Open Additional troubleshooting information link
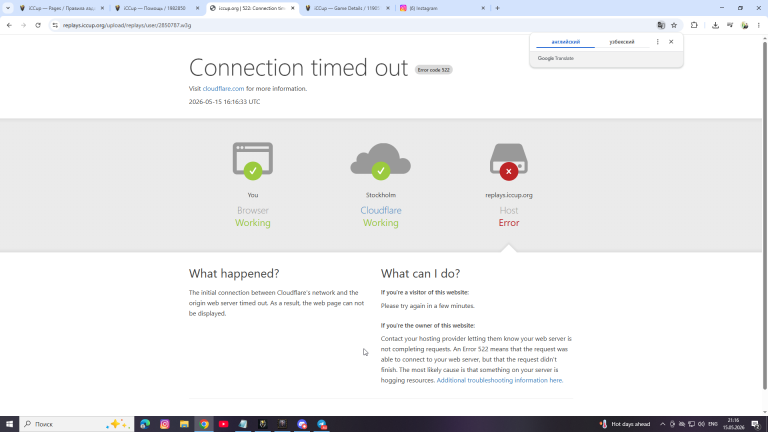768x432 pixels. click(x=500, y=380)
